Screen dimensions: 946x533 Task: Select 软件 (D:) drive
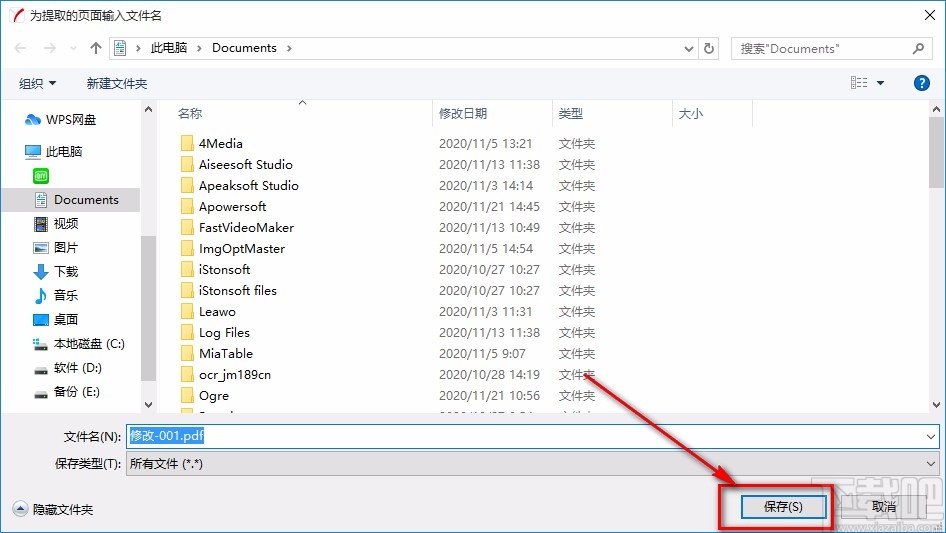[68, 368]
